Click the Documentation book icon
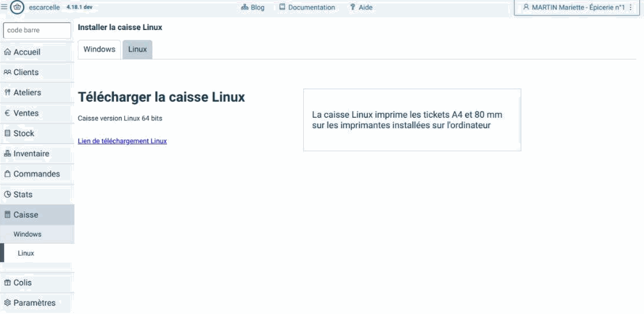The height and width of the screenshot is (314, 644). 282,8
